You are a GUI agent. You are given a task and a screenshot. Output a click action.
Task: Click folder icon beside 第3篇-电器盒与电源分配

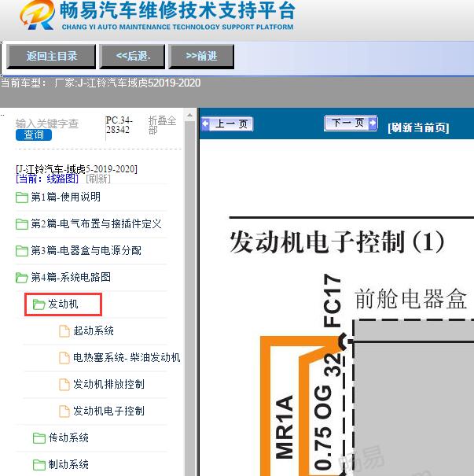[x=22, y=251]
